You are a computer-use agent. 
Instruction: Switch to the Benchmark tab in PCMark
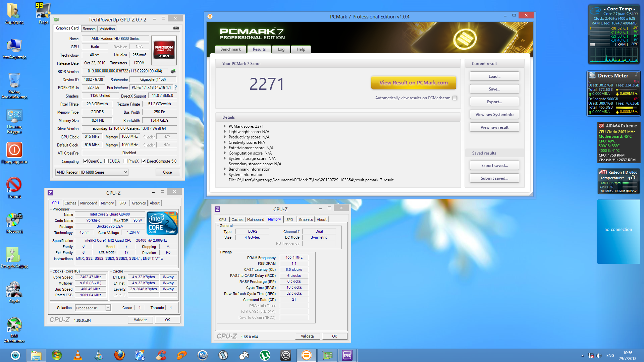tap(230, 49)
